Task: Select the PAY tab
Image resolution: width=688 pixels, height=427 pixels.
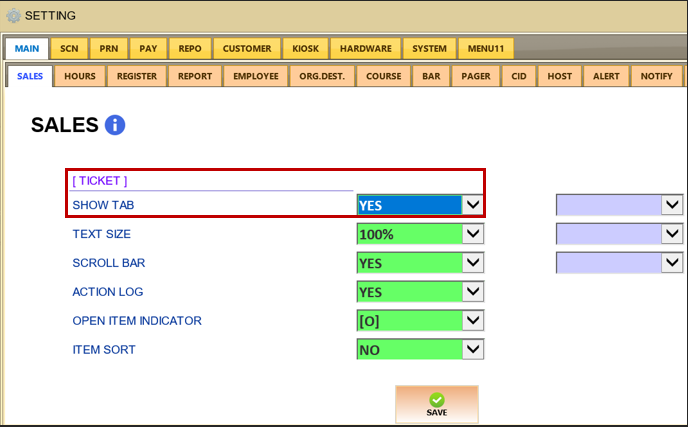Action: (x=147, y=48)
